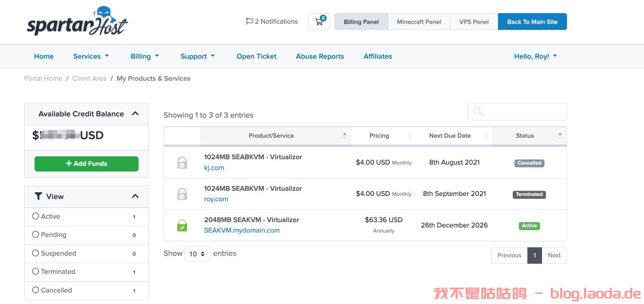Click page 1 in pagination
644x304 pixels.
pos(535,255)
